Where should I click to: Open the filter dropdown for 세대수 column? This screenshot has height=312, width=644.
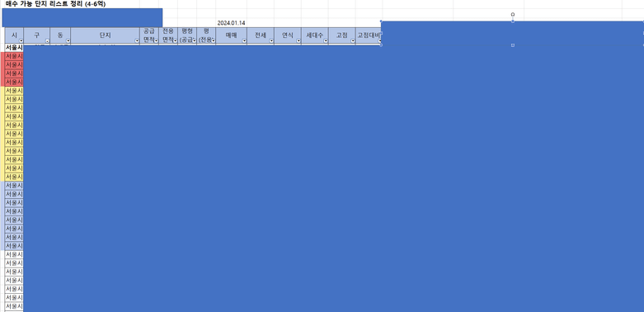tap(325, 41)
